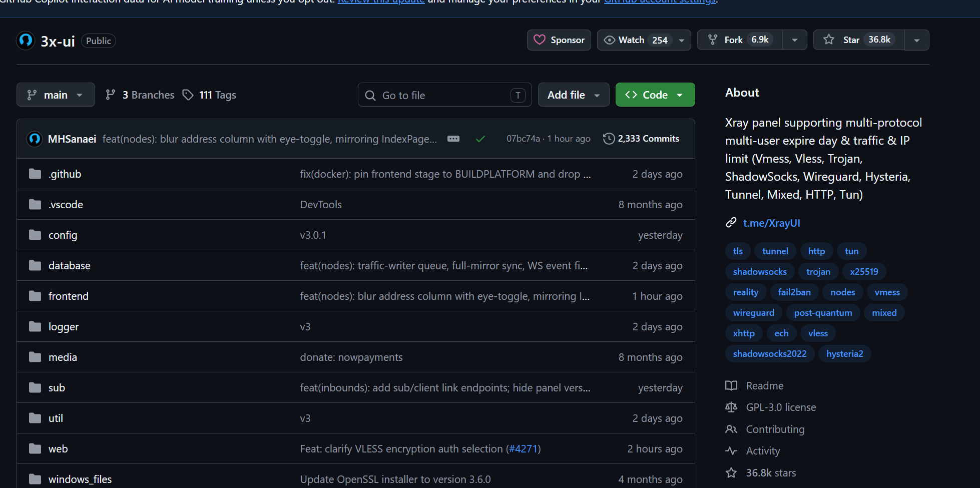Image resolution: width=980 pixels, height=488 pixels.
Task: Open the media folder icon
Action: click(35, 357)
